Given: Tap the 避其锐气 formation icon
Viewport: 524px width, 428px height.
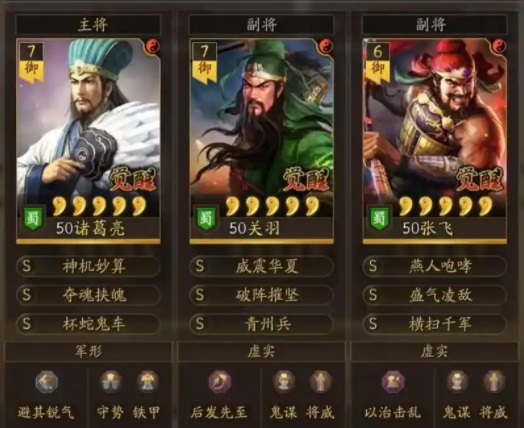Looking at the screenshot, I should point(47,382).
